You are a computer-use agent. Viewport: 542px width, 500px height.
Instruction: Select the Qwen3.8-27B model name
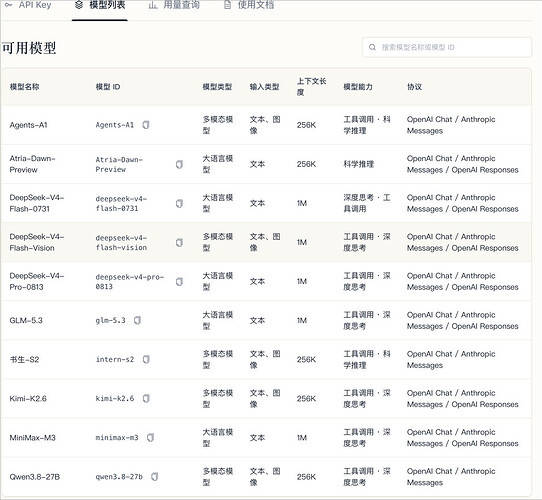tap(35, 476)
